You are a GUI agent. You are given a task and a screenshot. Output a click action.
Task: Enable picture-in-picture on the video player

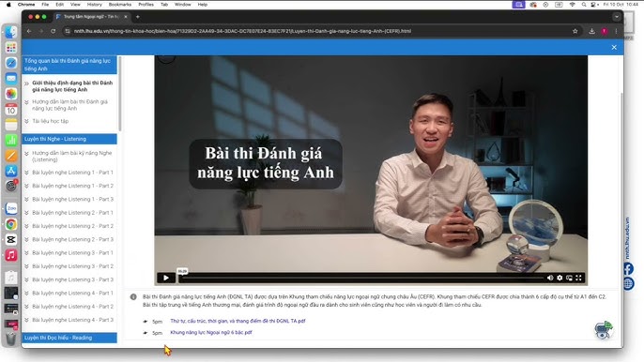(x=569, y=278)
